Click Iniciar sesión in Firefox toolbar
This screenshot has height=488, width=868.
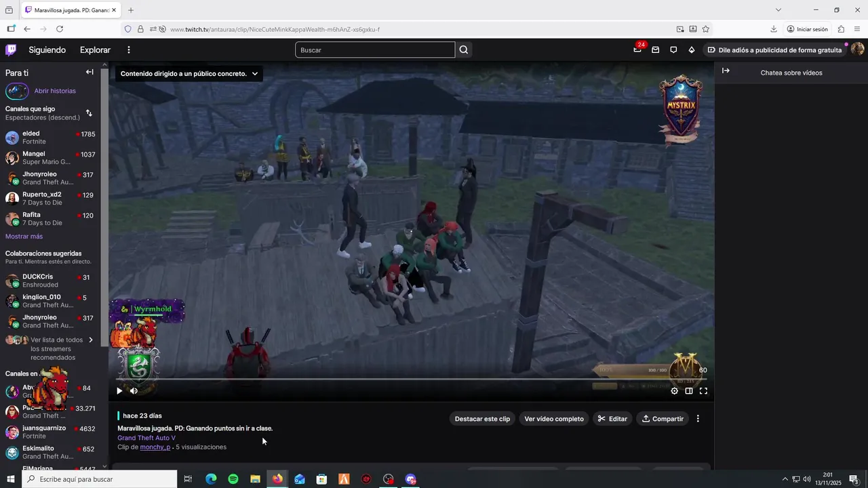(808, 29)
